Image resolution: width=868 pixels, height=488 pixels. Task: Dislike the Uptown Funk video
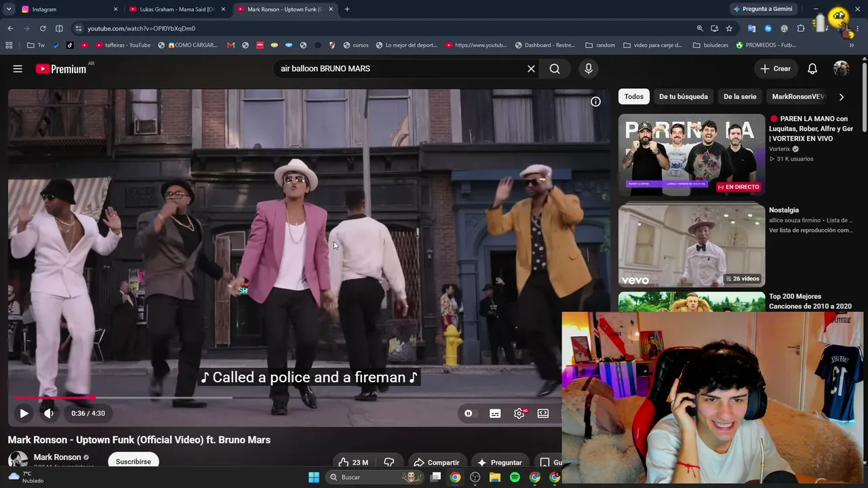(x=389, y=462)
